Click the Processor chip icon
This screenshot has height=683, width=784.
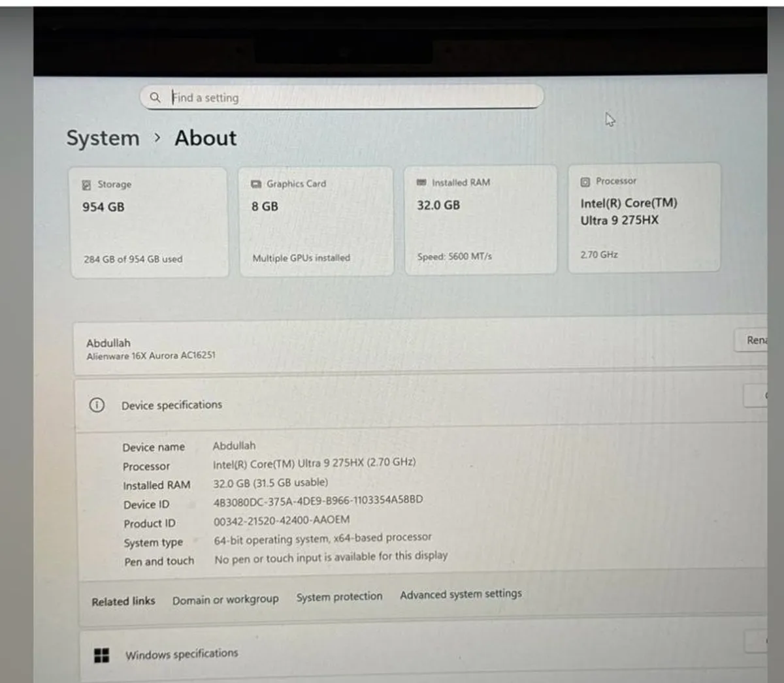585,182
